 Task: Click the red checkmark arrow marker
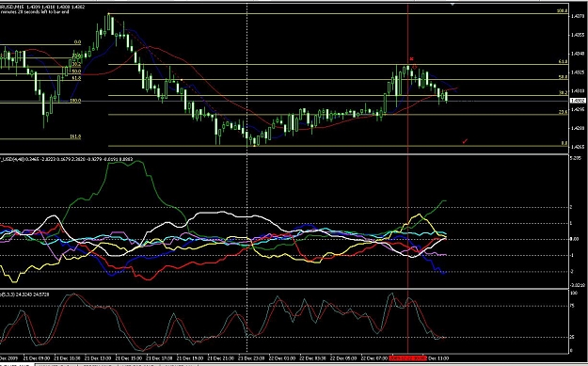click(465, 141)
